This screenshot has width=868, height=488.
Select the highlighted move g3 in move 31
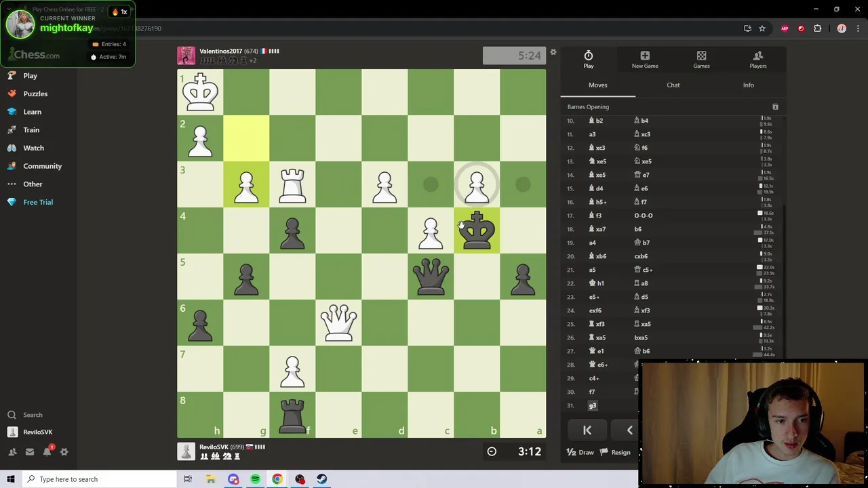click(x=593, y=405)
